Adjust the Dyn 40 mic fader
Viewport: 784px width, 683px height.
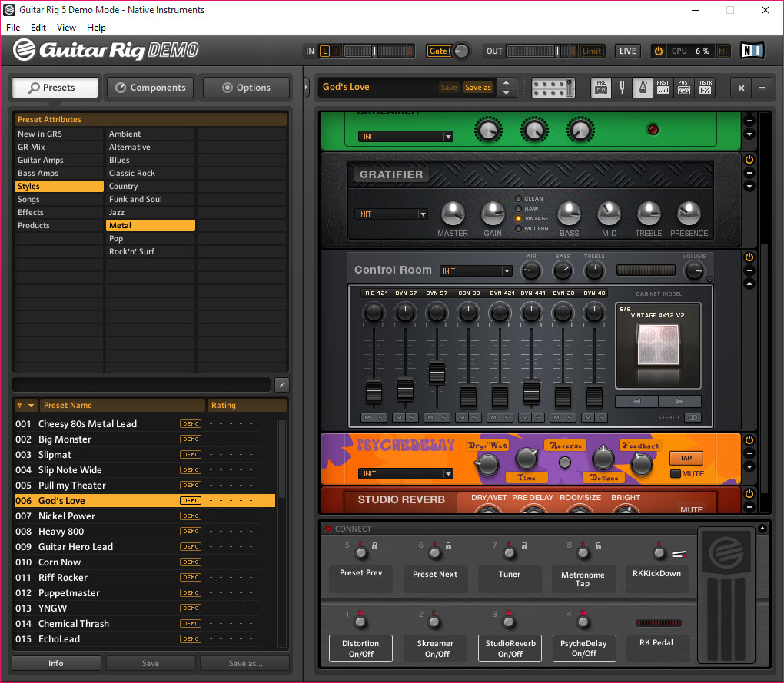tap(594, 397)
